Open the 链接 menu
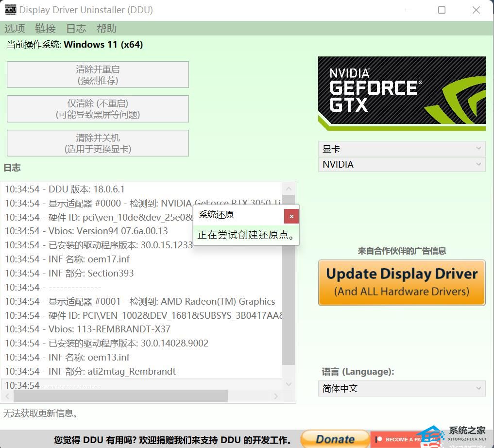This screenshot has height=448, width=494. point(45,28)
